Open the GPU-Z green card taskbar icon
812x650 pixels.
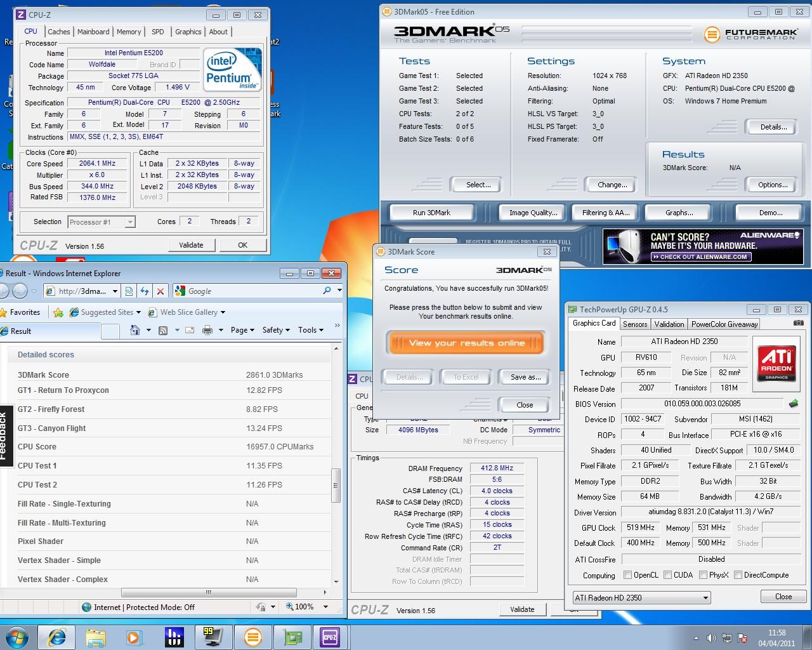point(292,637)
